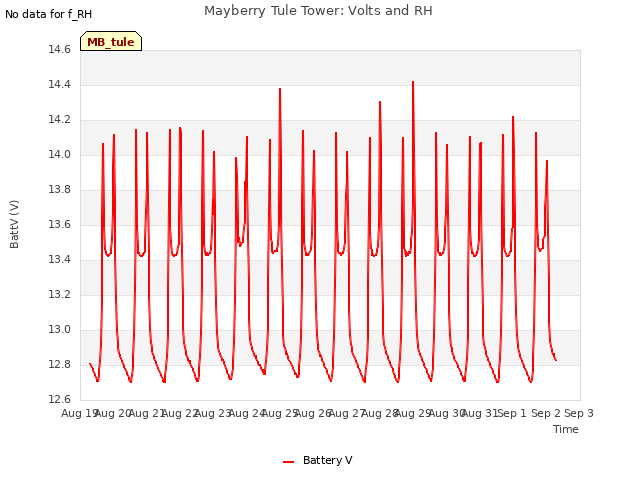Click the 13.2 y-axis tick label
This screenshot has width=640, height=480.
tap(59, 294)
